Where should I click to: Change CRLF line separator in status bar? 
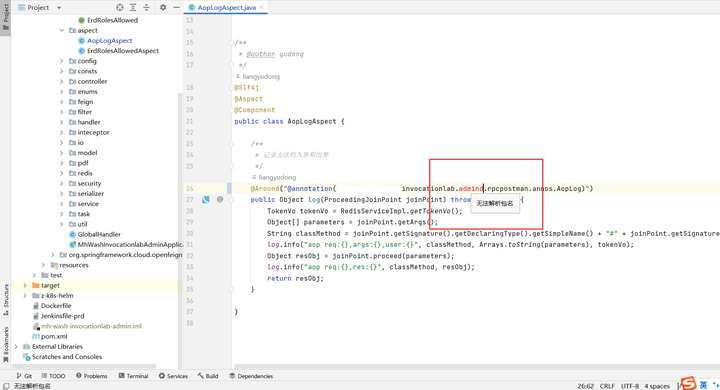[607, 386]
